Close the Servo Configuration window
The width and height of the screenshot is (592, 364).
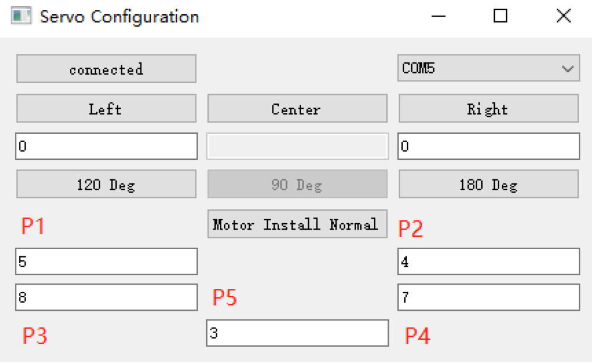[x=563, y=16]
